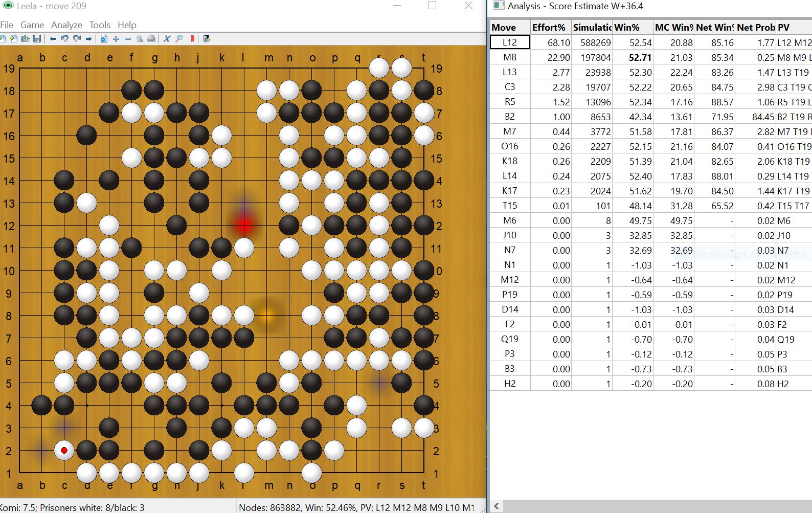The height and width of the screenshot is (513, 812).
Task: Sort by the Effort% column header
Action: 551,27
